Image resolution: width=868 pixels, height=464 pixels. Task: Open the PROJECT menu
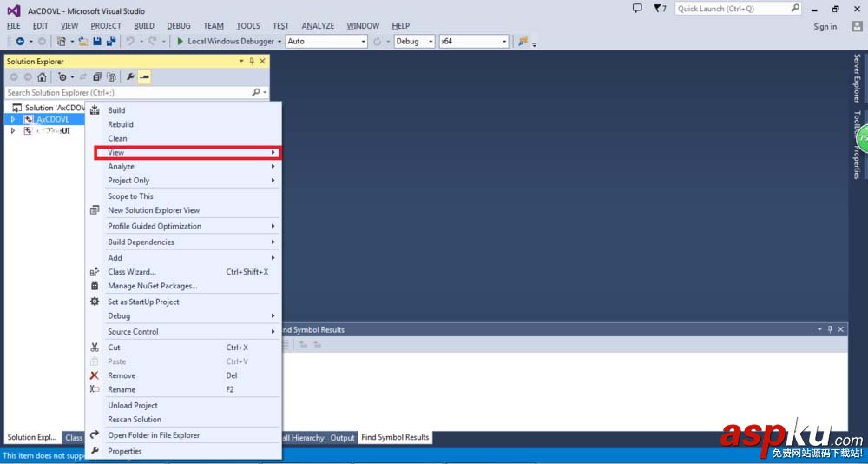pos(106,25)
